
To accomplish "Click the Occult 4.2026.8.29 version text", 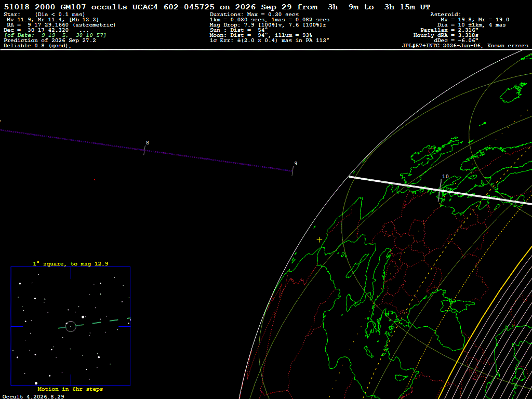I will click(33, 396).
